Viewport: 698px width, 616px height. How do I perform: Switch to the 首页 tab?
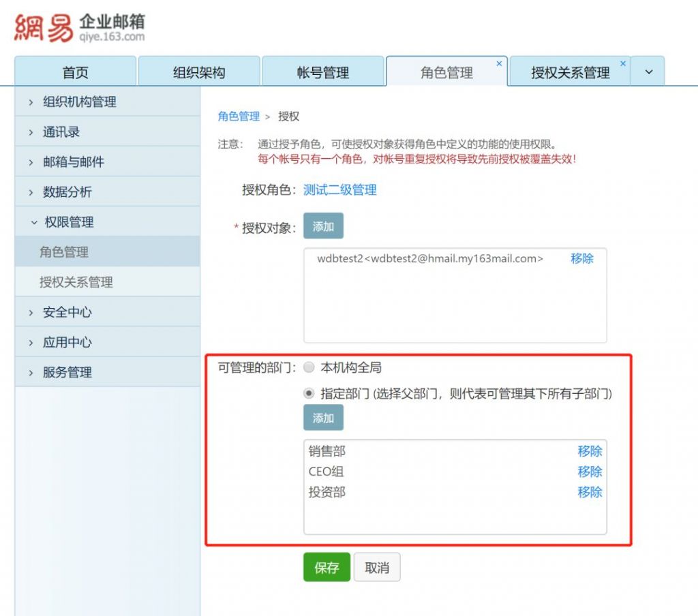tap(75, 72)
